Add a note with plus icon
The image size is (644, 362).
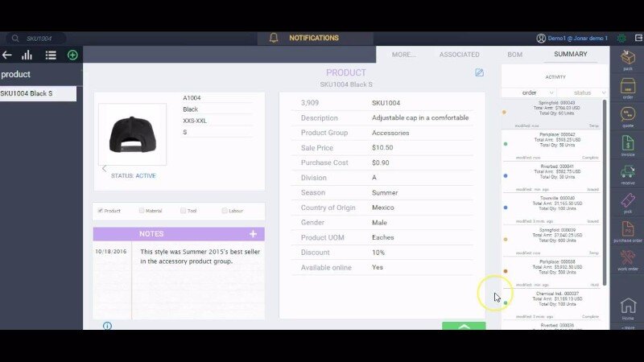tap(253, 234)
